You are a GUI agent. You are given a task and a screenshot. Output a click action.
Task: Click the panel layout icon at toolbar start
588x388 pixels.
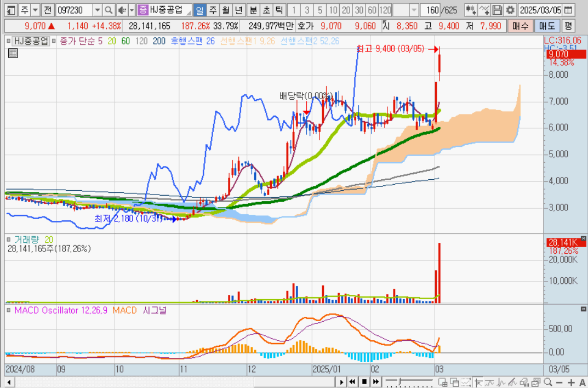[x=12, y=10]
